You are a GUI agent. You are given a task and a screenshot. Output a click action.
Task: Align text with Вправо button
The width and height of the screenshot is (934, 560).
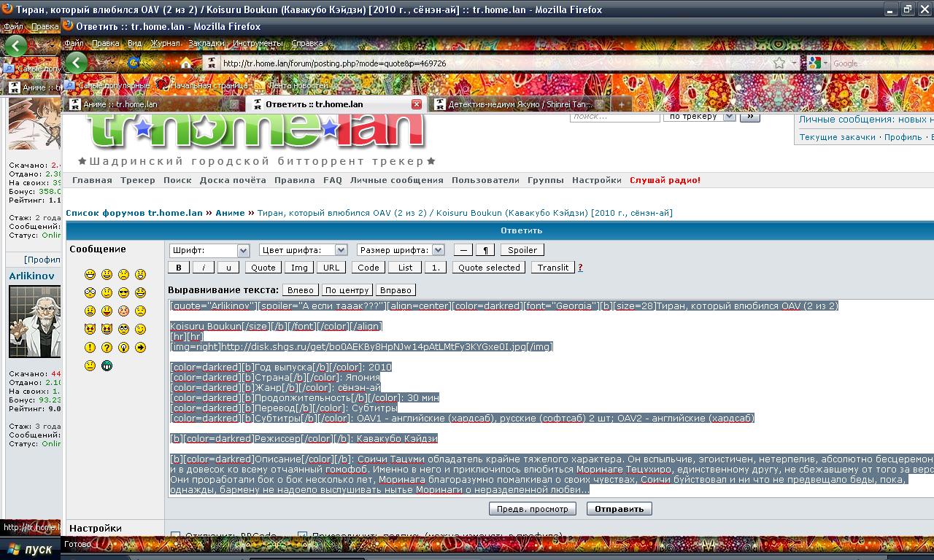click(x=397, y=289)
